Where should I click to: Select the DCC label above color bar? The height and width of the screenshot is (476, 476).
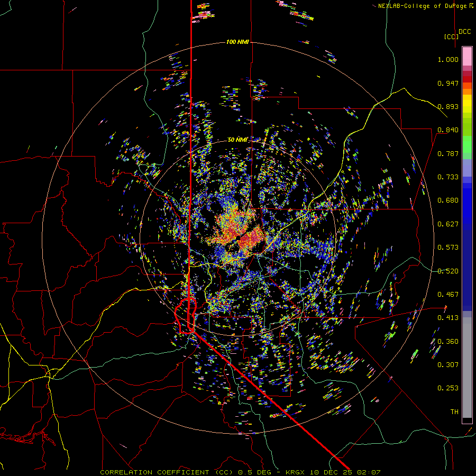click(x=464, y=32)
